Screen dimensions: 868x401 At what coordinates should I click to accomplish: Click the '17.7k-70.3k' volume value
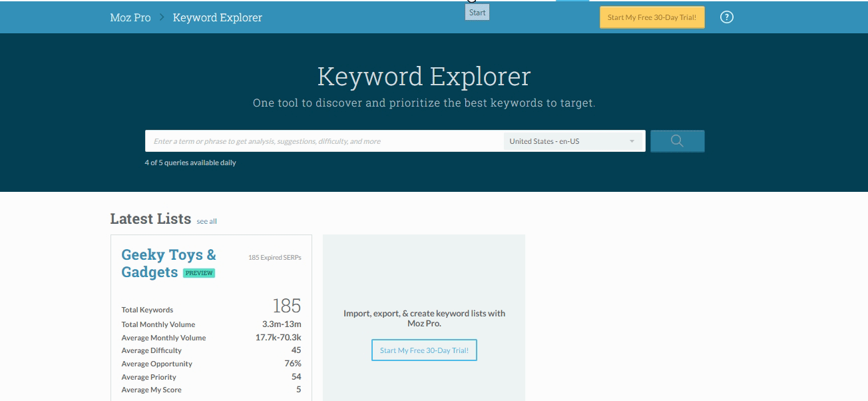[x=278, y=337]
